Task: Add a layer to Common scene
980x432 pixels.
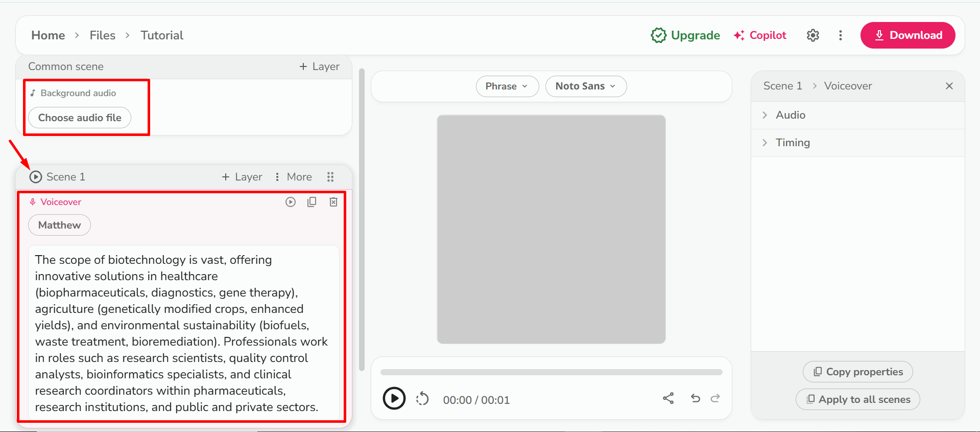Action: (x=319, y=66)
